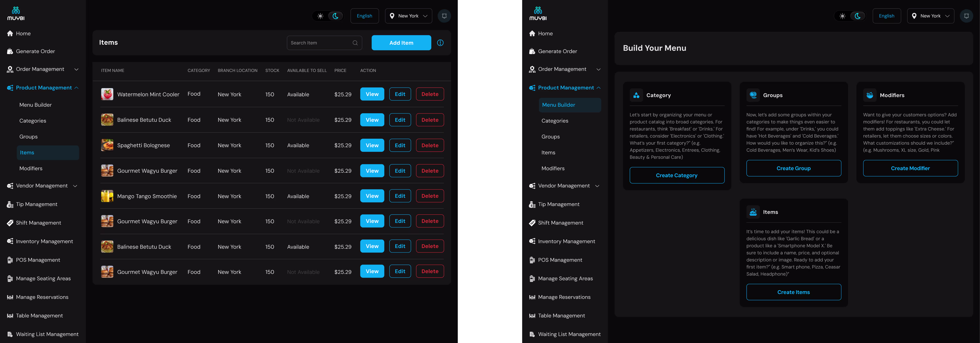Switch to light mode in Build Your Menu window
The height and width of the screenshot is (343, 980).
(843, 16)
